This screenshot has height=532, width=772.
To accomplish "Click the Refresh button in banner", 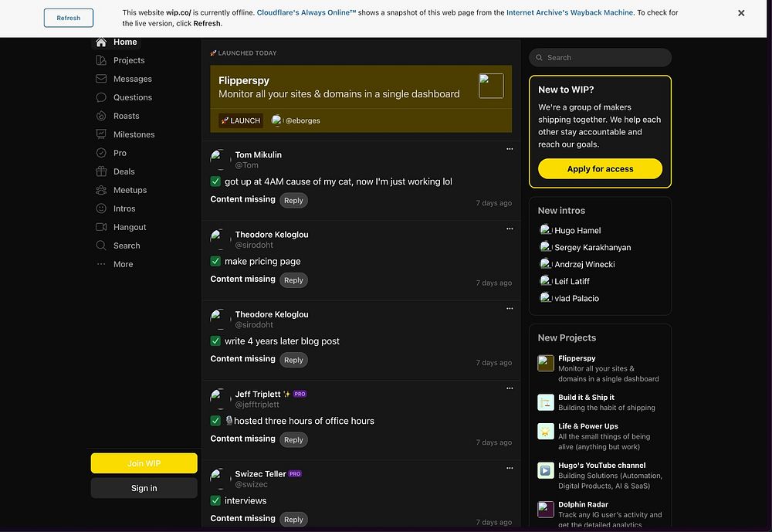I will (69, 18).
